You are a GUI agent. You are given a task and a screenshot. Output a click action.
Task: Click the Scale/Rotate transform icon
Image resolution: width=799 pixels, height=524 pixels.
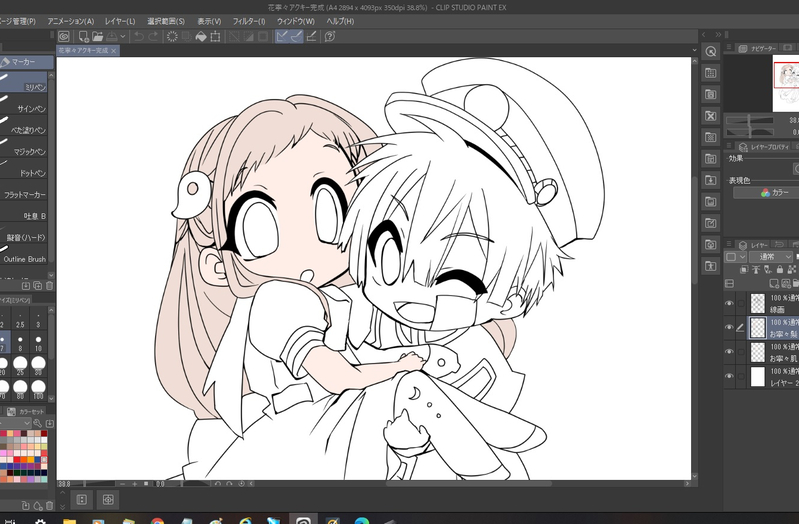point(216,36)
